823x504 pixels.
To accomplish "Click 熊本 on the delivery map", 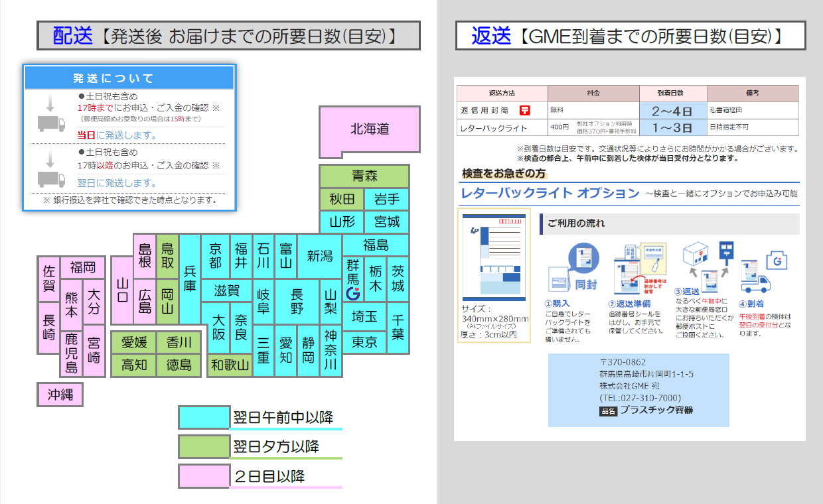I will tap(72, 304).
